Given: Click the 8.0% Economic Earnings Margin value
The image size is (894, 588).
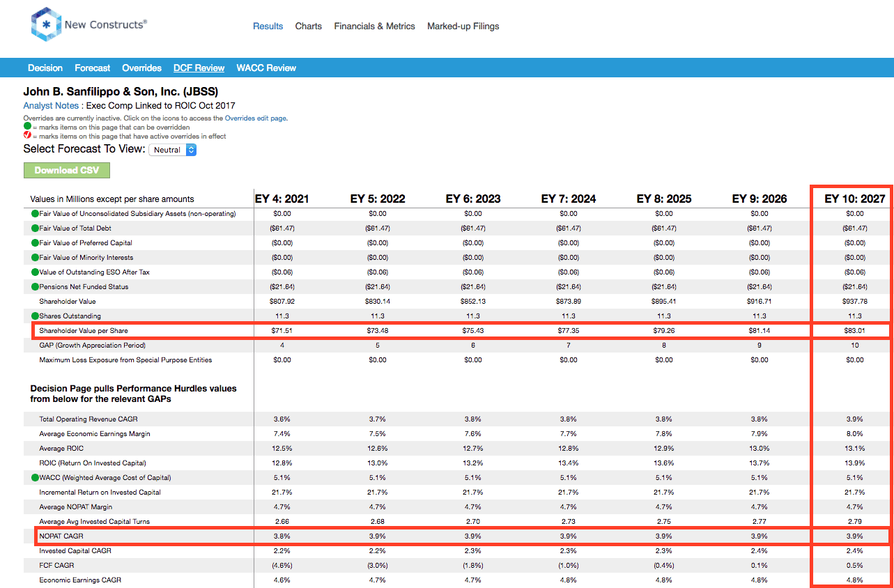Looking at the screenshot, I should click(x=855, y=434).
